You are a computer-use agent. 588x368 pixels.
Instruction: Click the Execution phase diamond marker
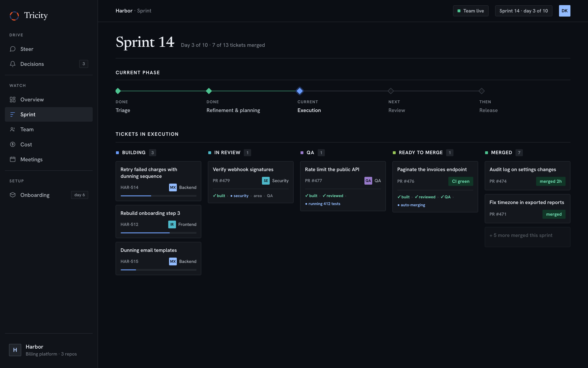pos(300,91)
